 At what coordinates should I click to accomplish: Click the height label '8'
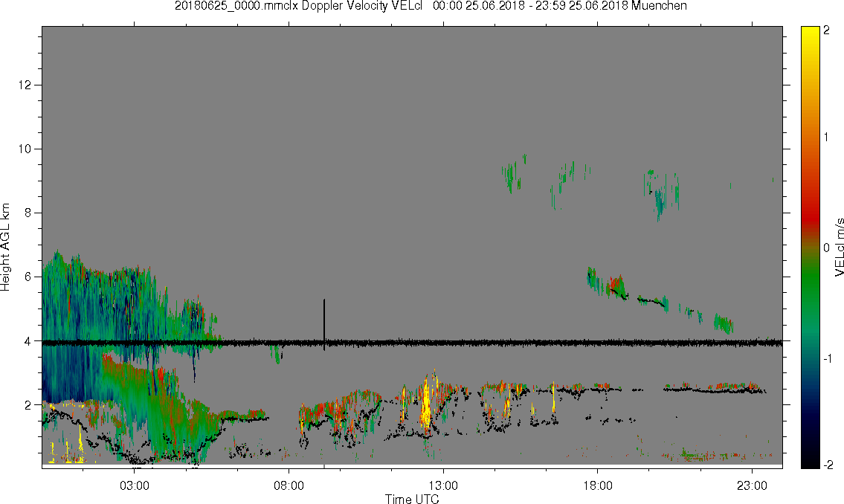[x=28, y=213]
